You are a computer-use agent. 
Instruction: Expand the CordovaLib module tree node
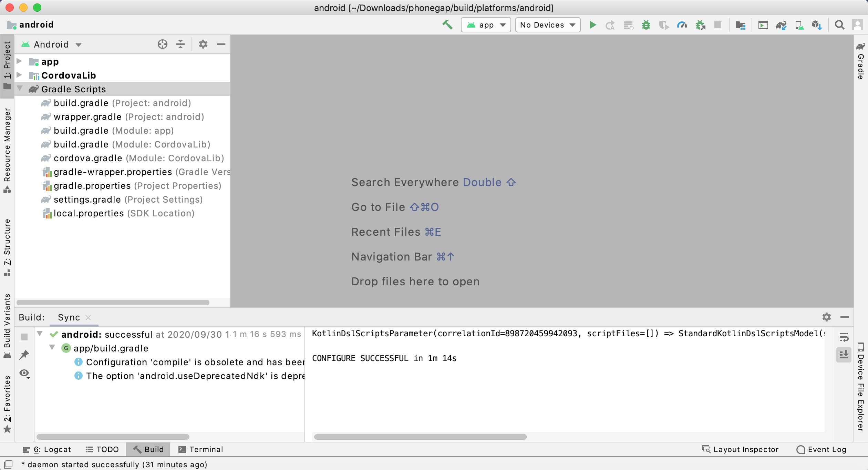pyautogui.click(x=19, y=75)
